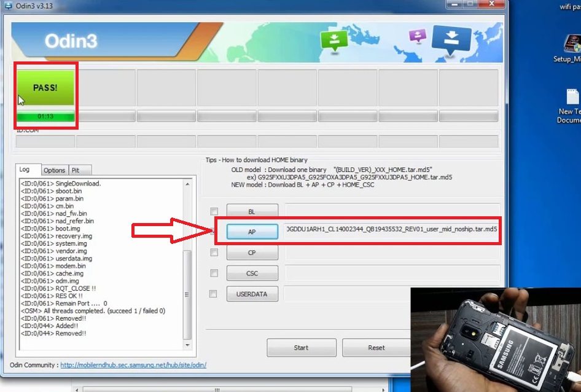Tick the CSC checkbox

pos(214,273)
